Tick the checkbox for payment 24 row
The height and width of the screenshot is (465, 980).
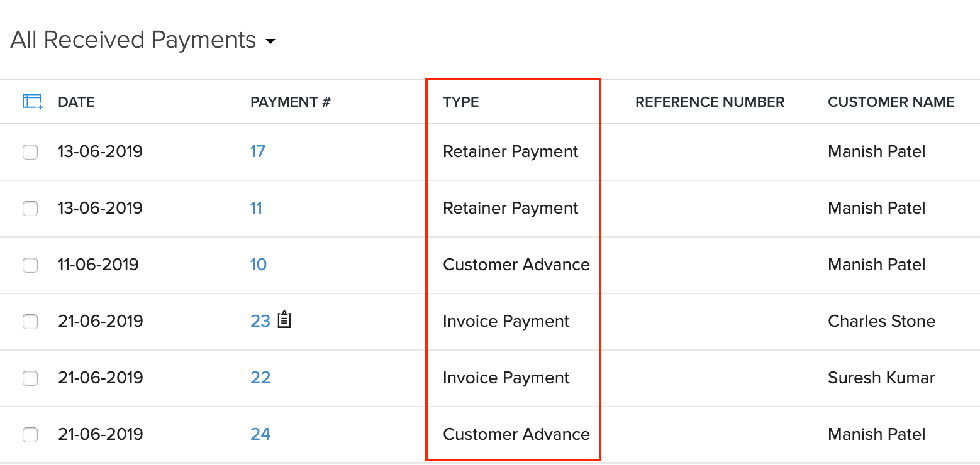pos(30,434)
